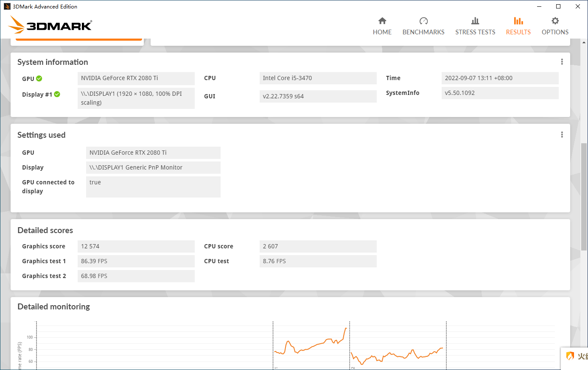Screen dimensions: 588x370
Task: Click the CPU score value 2 607
Action: [x=318, y=246]
